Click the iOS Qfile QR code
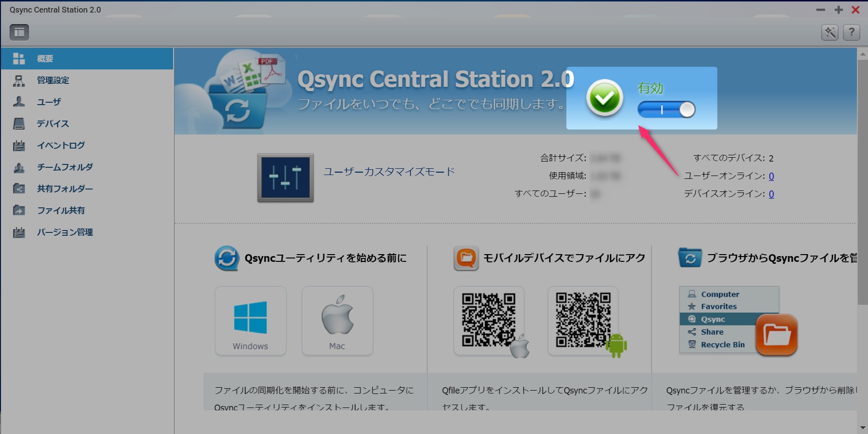The image size is (868, 434). tap(489, 321)
